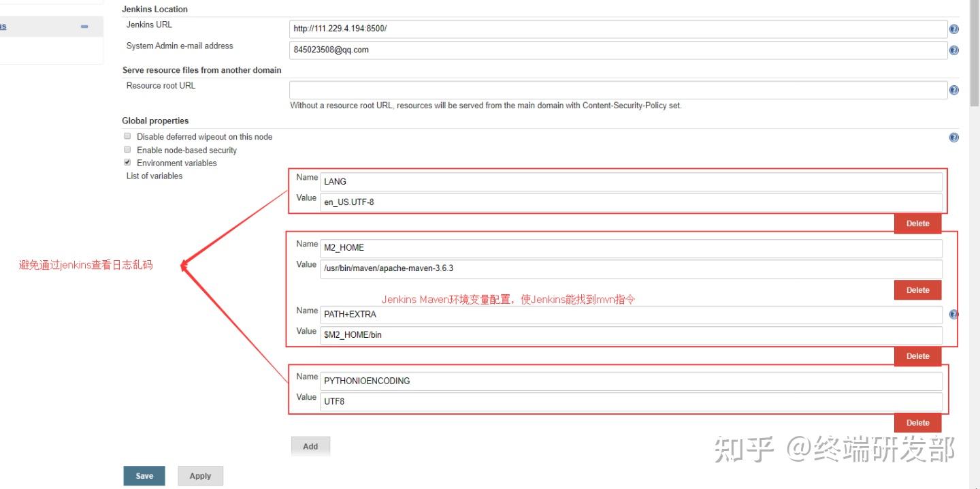Screen dimensions: 980x489
Task: Delete the LANG environment variable
Action: tap(917, 223)
